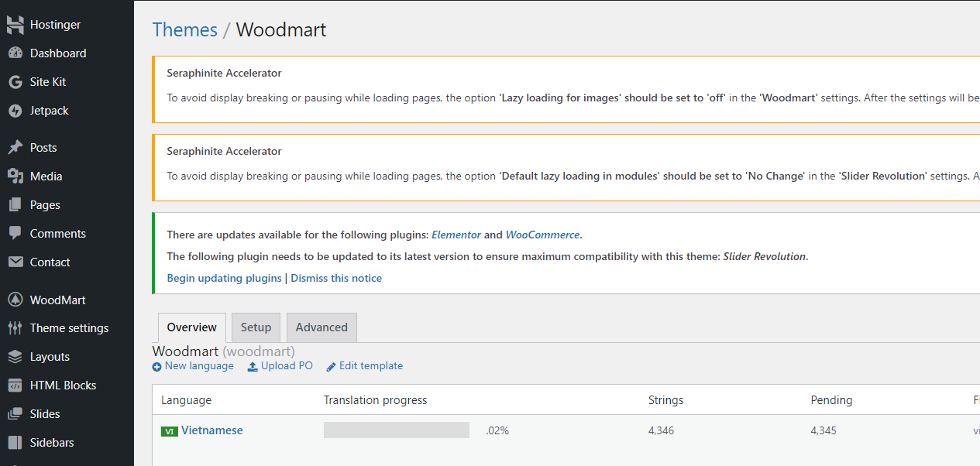Click Dismiss this notice link
This screenshot has width=980, height=466.
pyautogui.click(x=336, y=278)
